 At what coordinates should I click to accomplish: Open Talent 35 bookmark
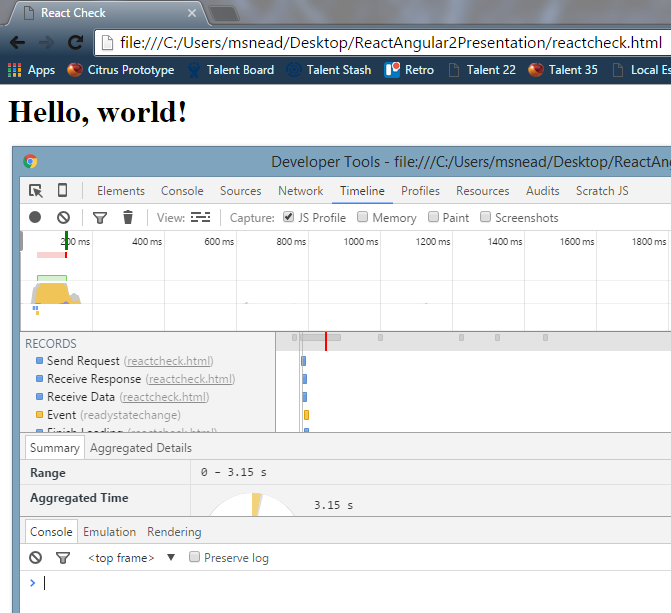563,70
